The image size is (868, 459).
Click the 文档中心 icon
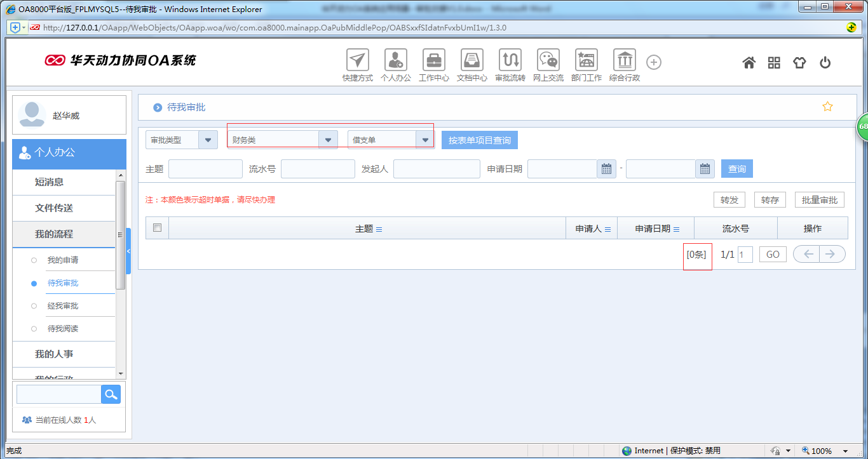pyautogui.click(x=471, y=60)
